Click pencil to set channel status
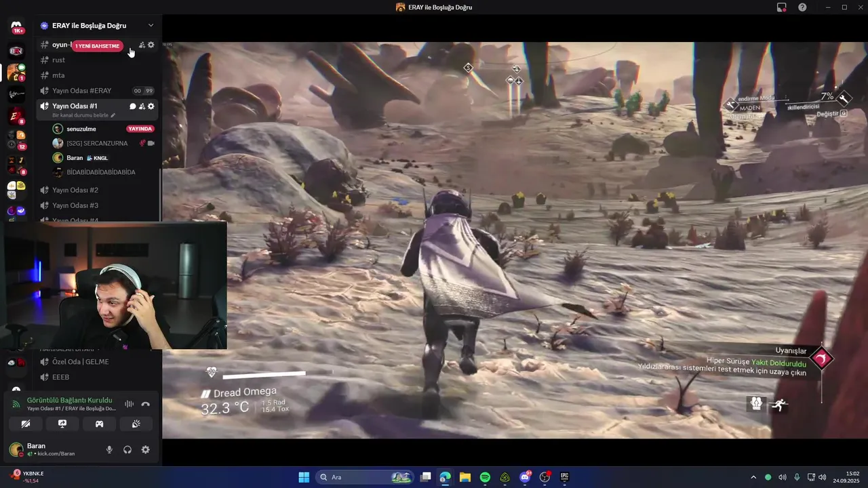The height and width of the screenshot is (488, 868). pos(113,116)
